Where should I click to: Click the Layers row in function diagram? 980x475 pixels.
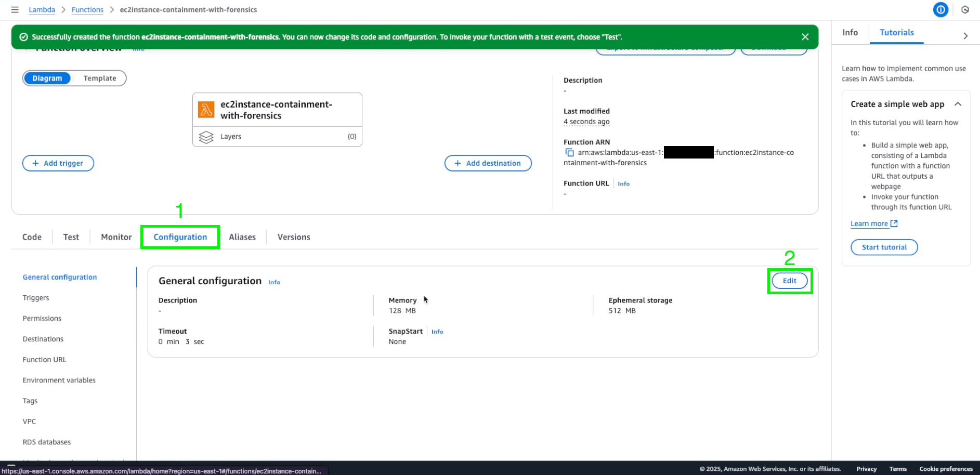(x=277, y=137)
